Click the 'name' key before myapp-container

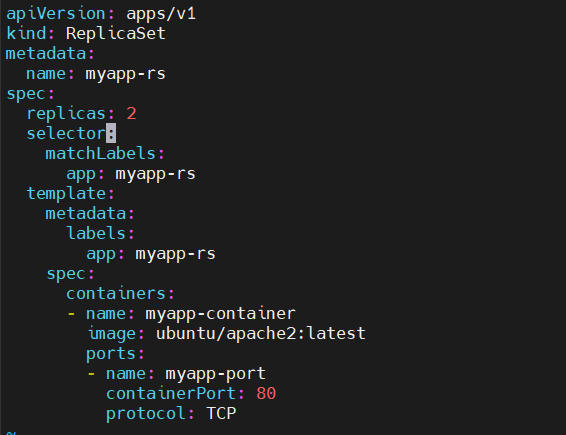click(106, 314)
